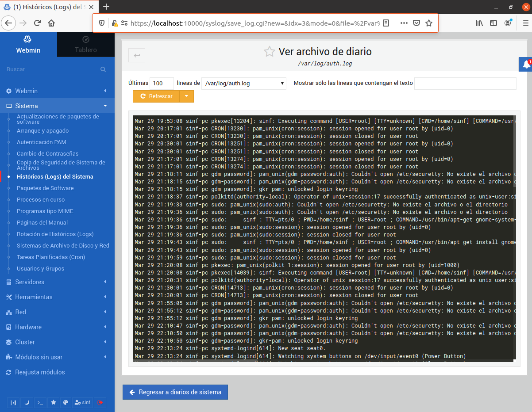Viewport: 532px width, 412px height.
Task: Open the notifications bell
Action: point(526,65)
